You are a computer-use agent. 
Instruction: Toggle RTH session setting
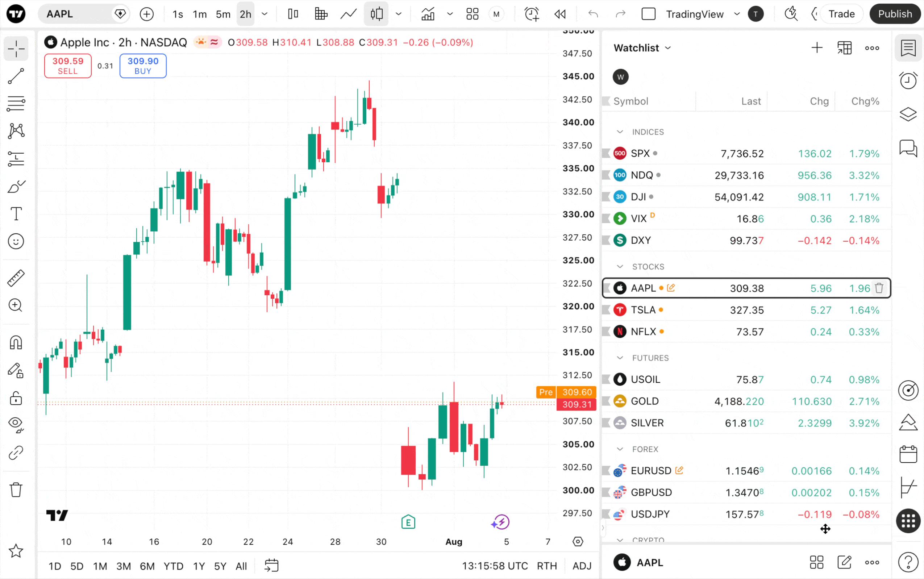pyautogui.click(x=547, y=566)
